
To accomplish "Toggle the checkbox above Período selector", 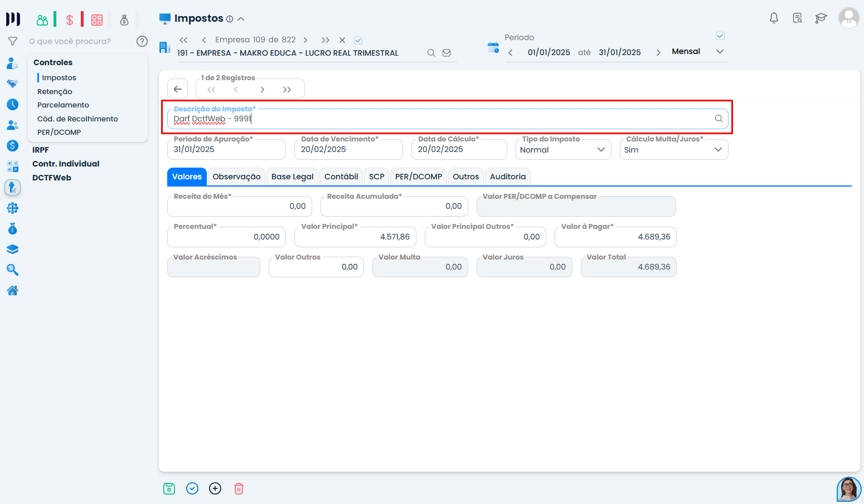I will (720, 36).
